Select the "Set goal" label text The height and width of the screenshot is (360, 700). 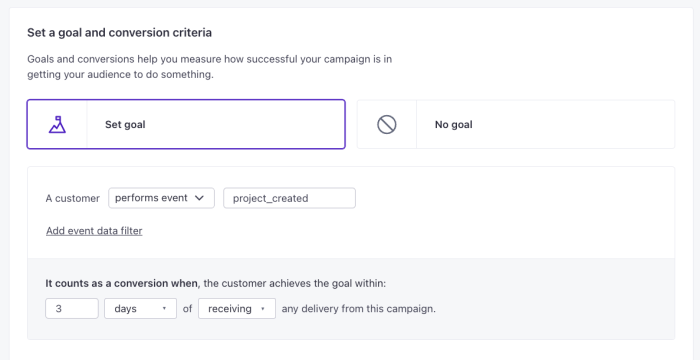125,125
